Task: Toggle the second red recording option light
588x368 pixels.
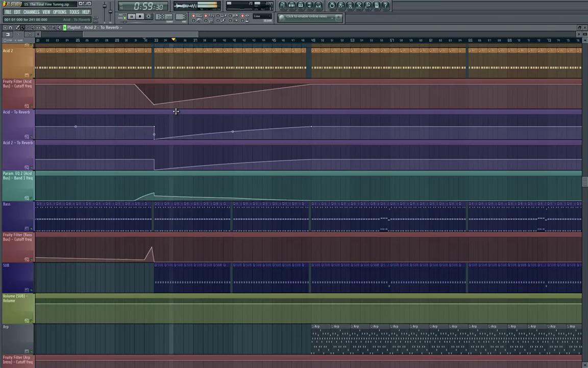Action: pyautogui.click(x=206, y=15)
